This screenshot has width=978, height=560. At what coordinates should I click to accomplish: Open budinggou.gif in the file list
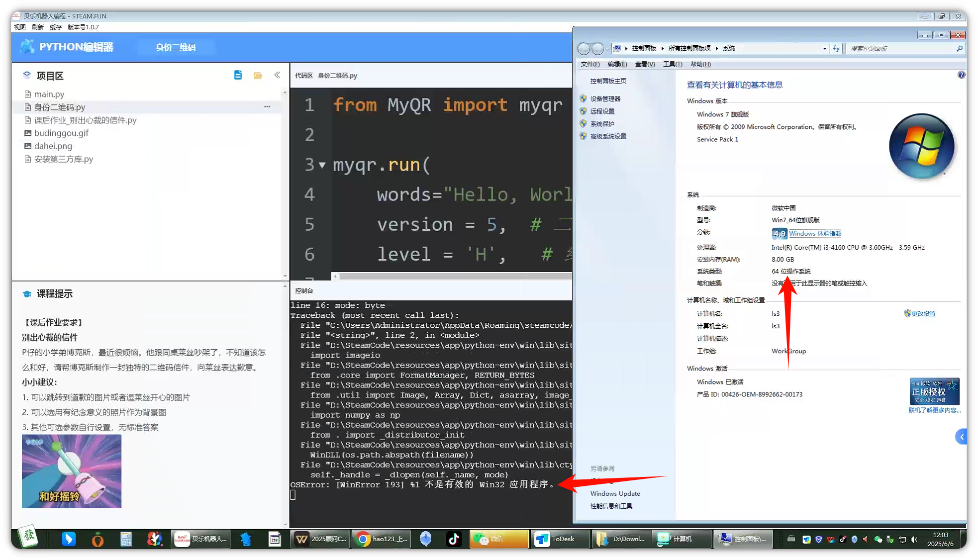tap(61, 133)
